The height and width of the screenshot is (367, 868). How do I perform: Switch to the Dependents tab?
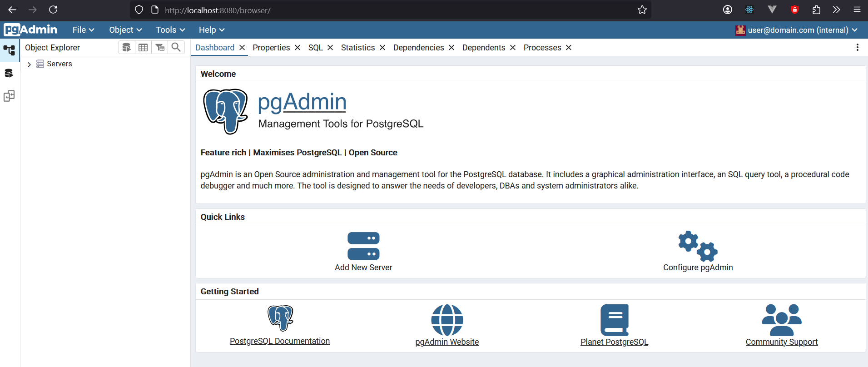coord(484,48)
